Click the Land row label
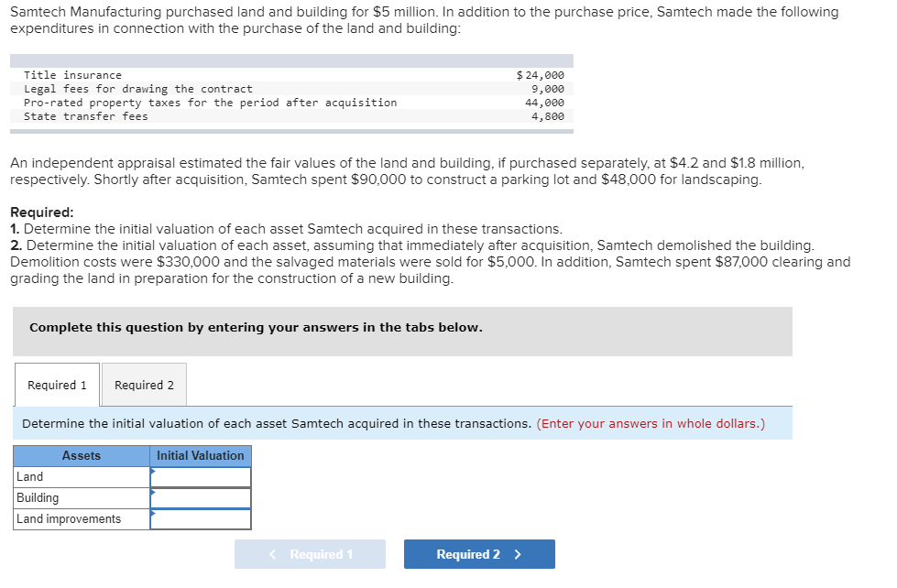 tap(28, 476)
